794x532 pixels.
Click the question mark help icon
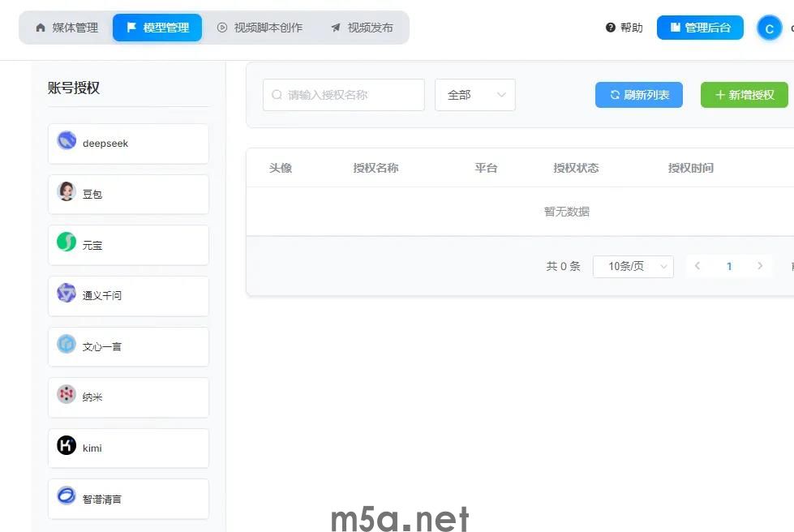[x=610, y=28]
